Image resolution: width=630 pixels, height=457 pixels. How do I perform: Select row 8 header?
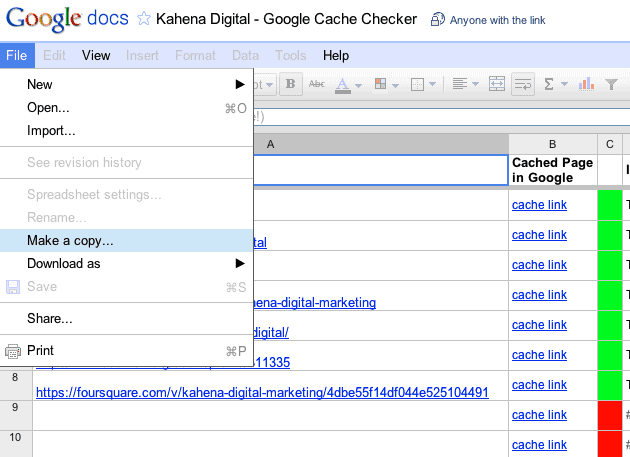(16, 385)
